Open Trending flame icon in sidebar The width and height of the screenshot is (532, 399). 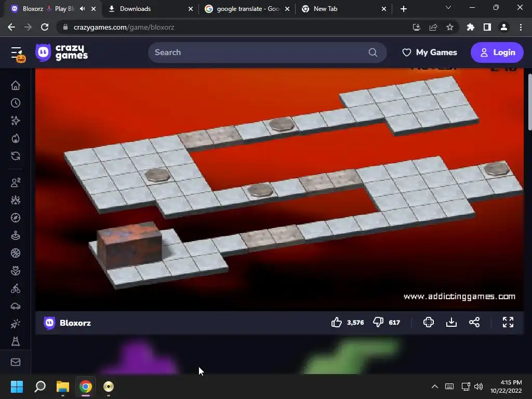pyautogui.click(x=16, y=138)
